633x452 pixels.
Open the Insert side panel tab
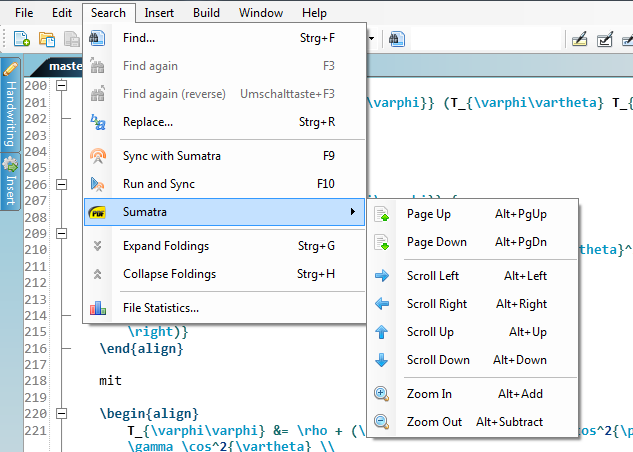tap(10, 182)
